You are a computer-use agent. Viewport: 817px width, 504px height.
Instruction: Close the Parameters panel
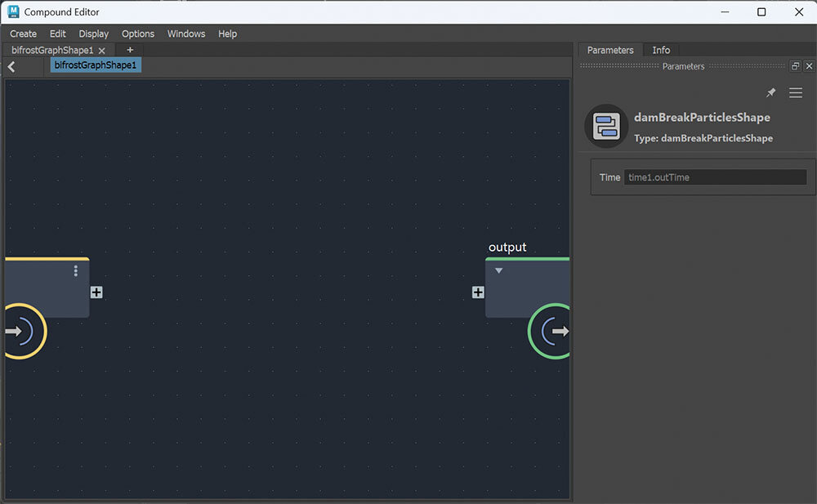[809, 66]
